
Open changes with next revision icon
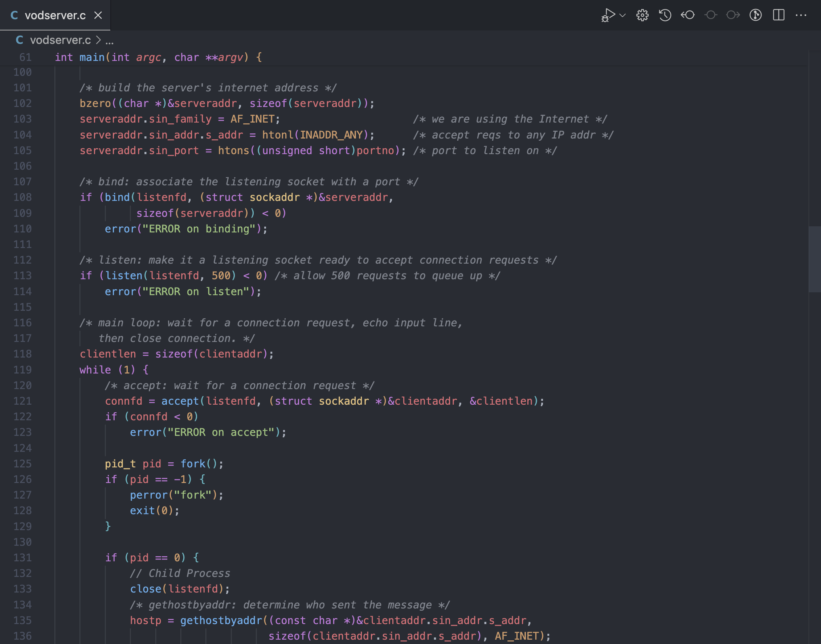coord(733,16)
